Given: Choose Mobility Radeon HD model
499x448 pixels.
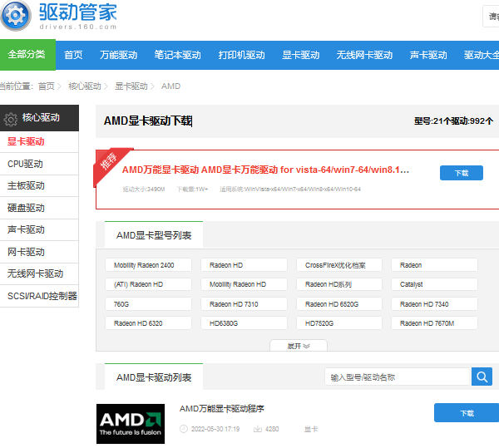Looking at the screenshot, I should (244, 284).
